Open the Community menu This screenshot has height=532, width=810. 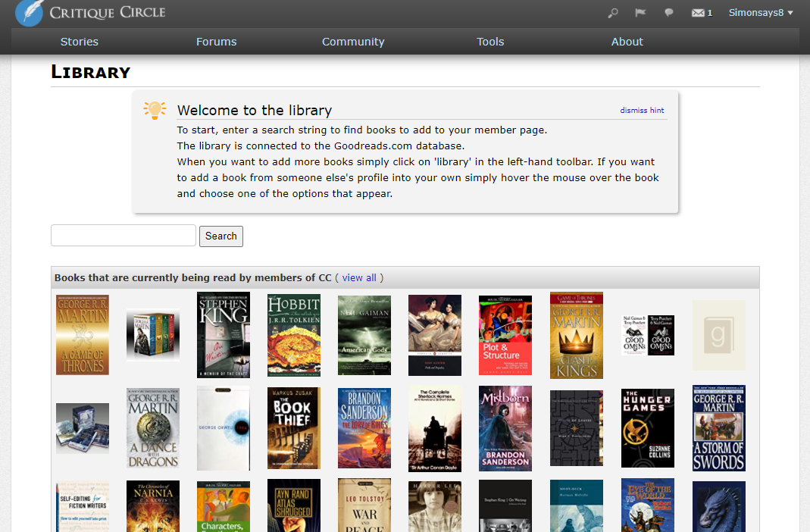[x=353, y=42]
